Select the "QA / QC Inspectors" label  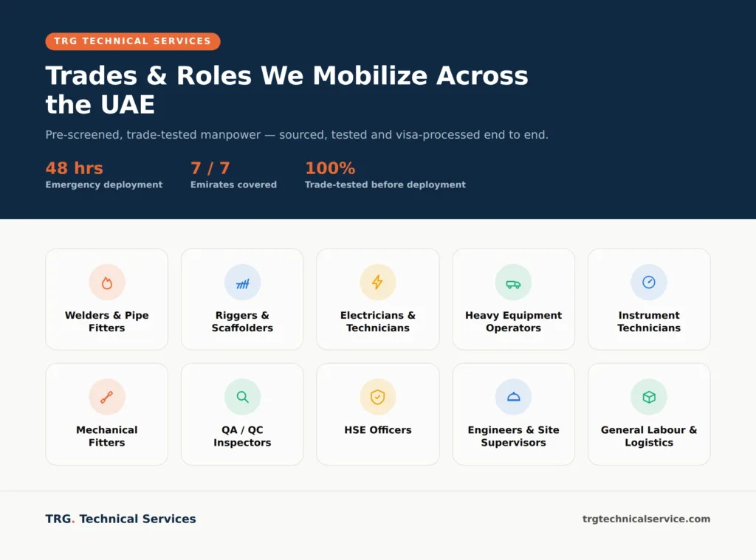click(x=242, y=436)
